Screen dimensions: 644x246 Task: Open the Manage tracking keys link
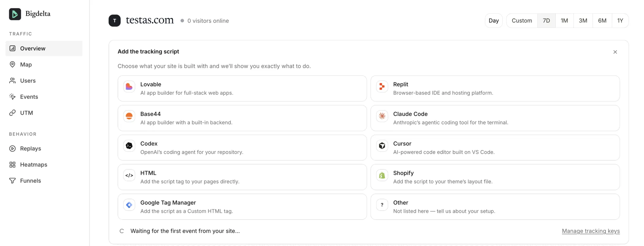[x=591, y=231]
